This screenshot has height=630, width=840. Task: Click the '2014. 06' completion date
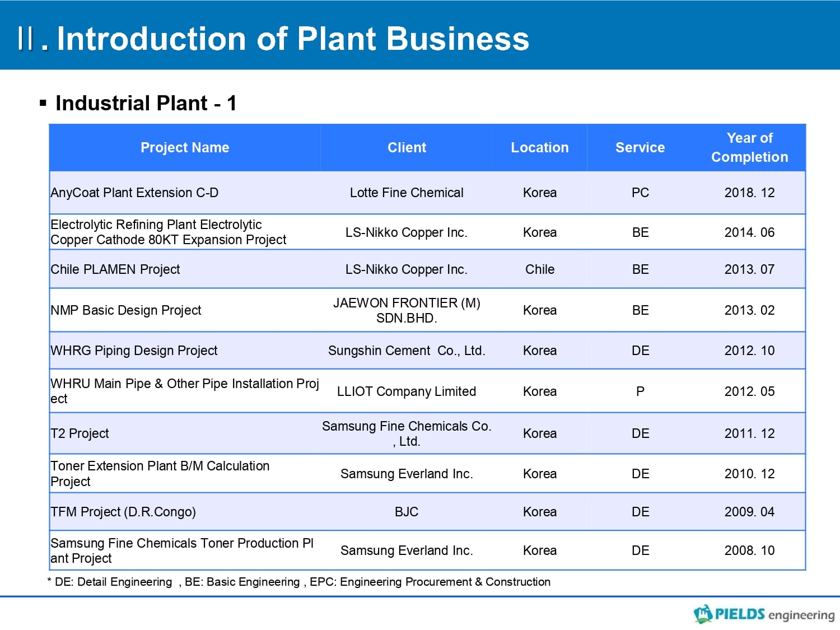pyautogui.click(x=749, y=232)
